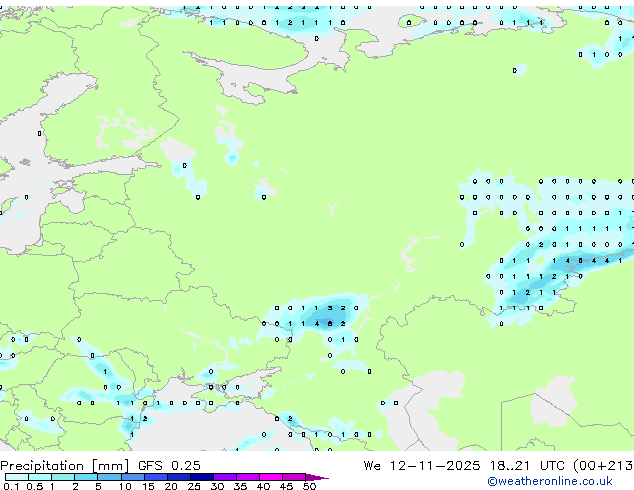634x490 pixels.
Task: Click the '15' legend scale label
Action: click(x=148, y=486)
